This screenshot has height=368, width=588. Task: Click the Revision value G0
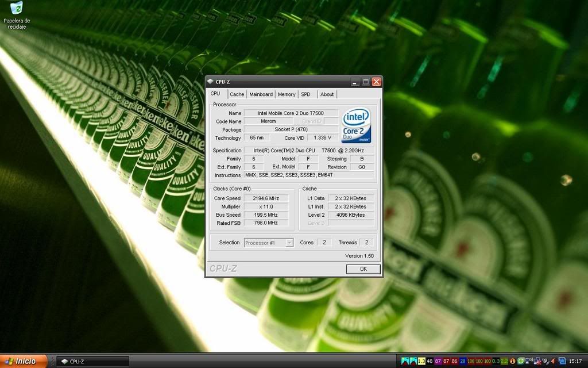coord(362,167)
